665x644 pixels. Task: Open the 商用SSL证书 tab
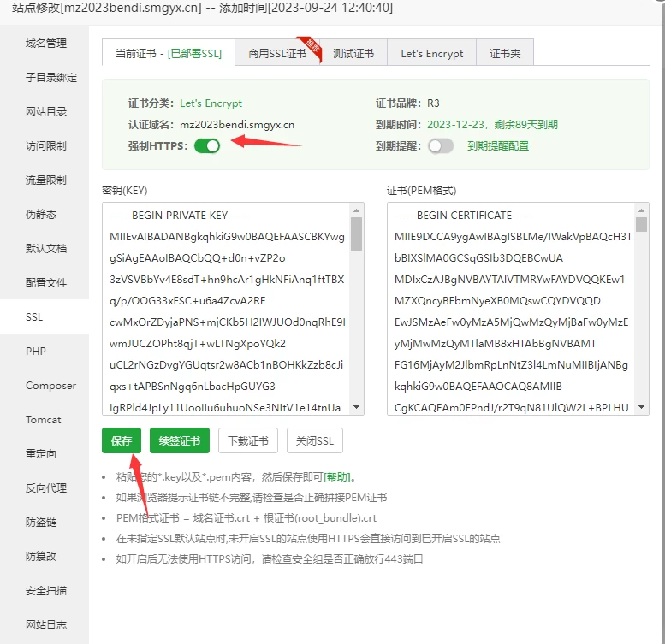pyautogui.click(x=277, y=53)
